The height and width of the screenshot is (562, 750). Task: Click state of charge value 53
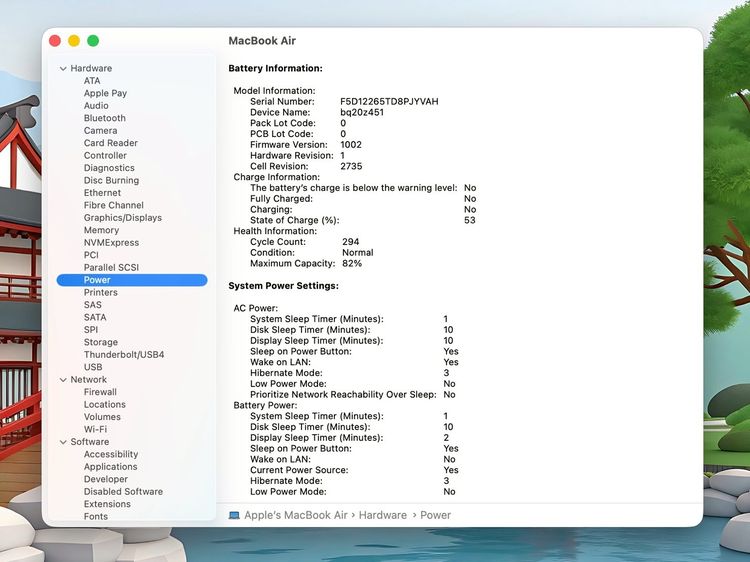coord(470,220)
